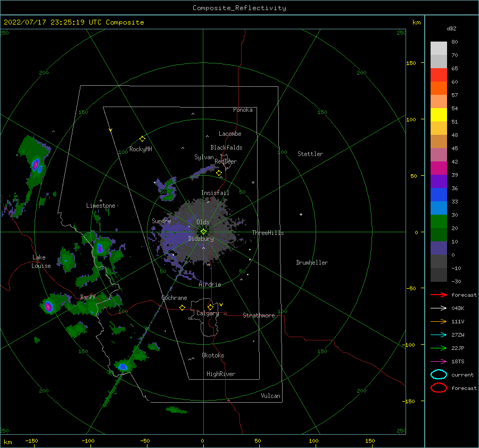Screen dimensions: 479x448
Task: Click the Drumheller label
Action: [312, 263]
